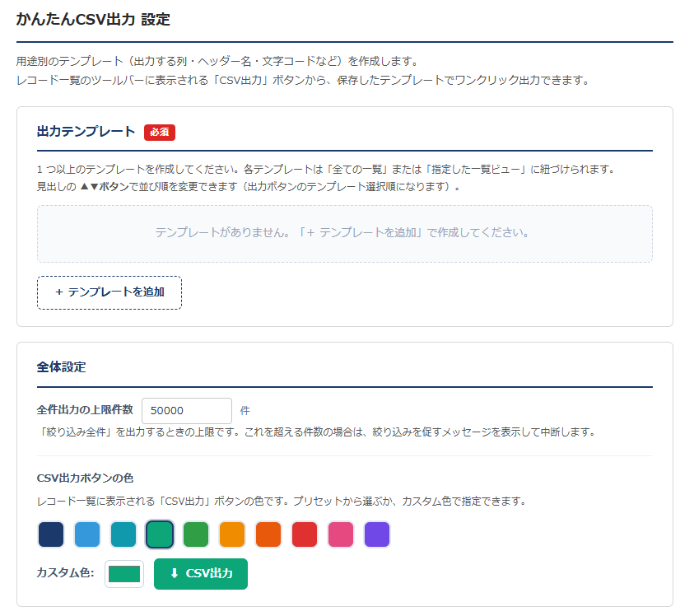Select the pink preset color
Screen dimensions: 680x616
pyautogui.click(x=341, y=534)
